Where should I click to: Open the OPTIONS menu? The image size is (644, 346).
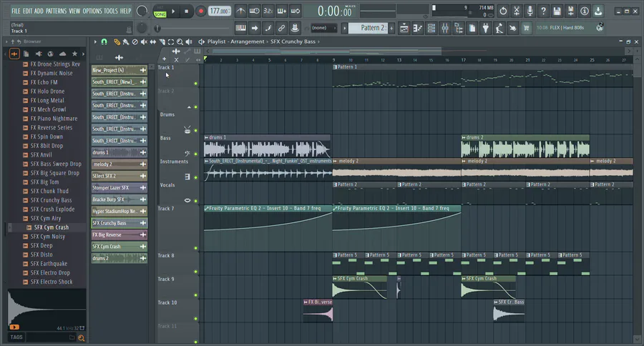click(x=92, y=11)
